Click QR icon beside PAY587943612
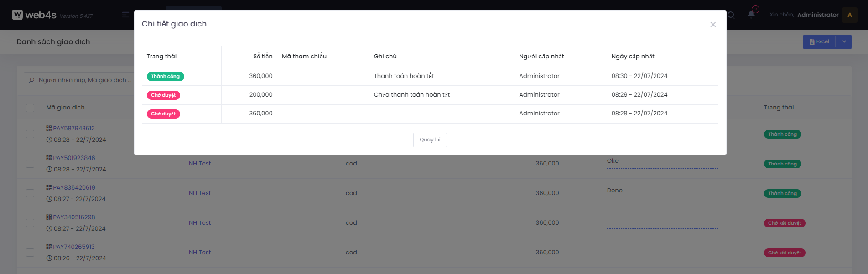This screenshot has width=868, height=274. (x=49, y=128)
